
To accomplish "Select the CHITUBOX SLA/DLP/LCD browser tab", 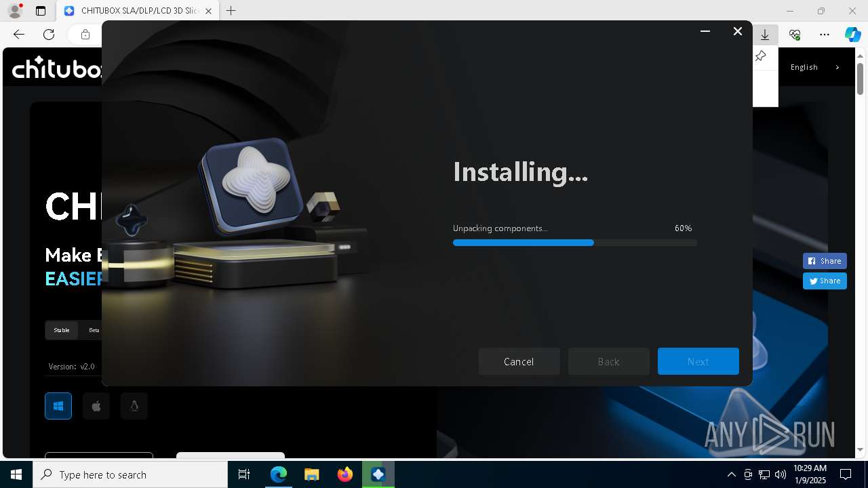I will (x=138, y=11).
